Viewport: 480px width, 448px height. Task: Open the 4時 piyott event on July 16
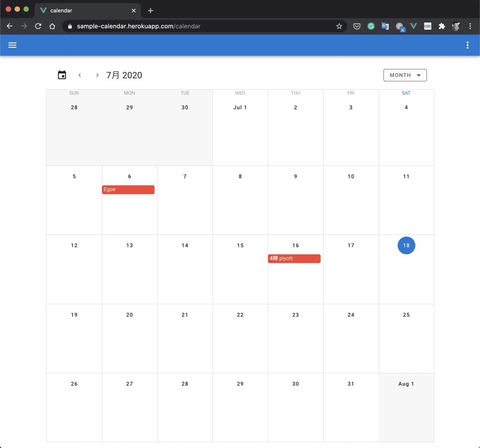pos(294,258)
